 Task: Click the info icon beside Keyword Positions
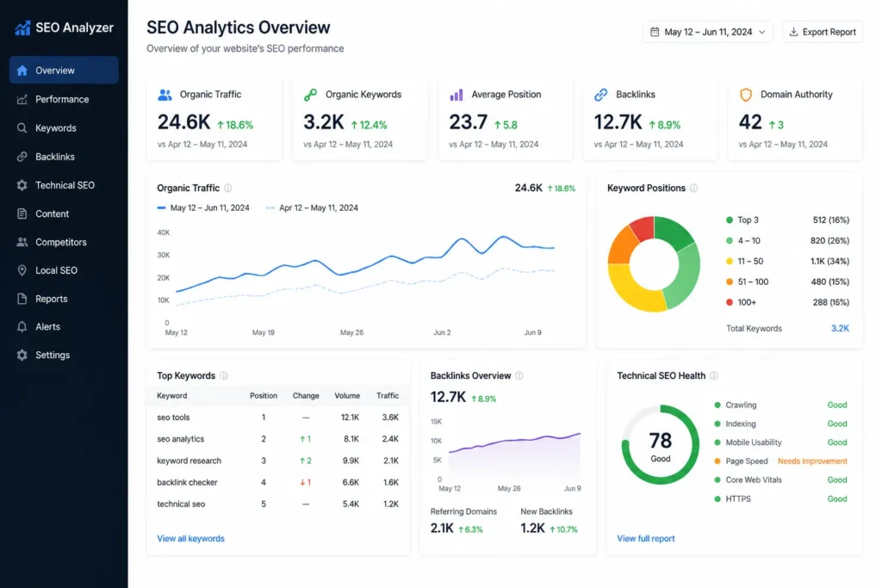693,188
